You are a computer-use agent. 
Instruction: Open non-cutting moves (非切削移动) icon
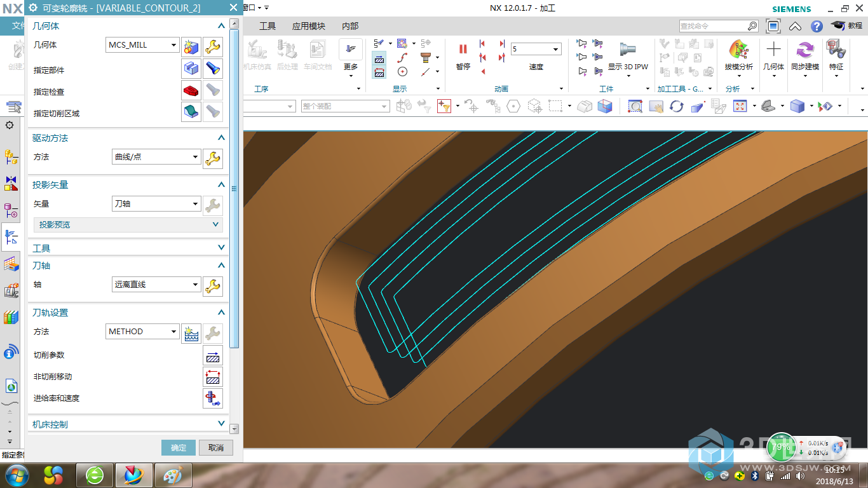point(213,377)
